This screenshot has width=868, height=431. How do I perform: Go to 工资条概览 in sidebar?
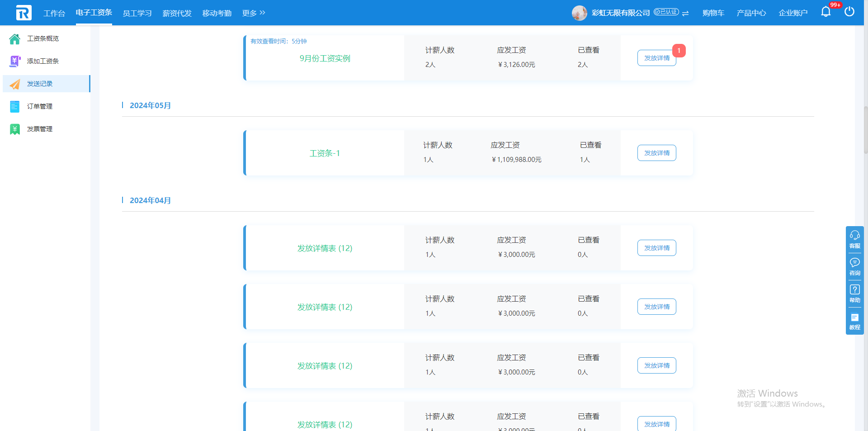coord(42,38)
